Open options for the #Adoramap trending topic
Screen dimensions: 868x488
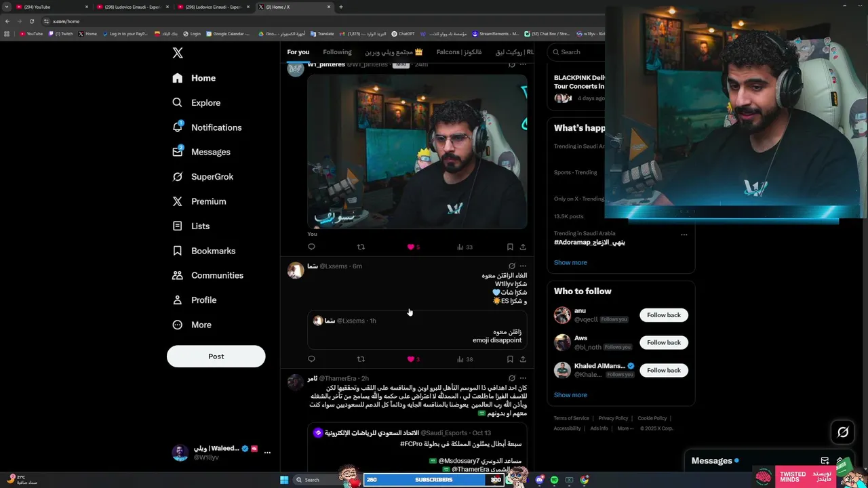[684, 235]
